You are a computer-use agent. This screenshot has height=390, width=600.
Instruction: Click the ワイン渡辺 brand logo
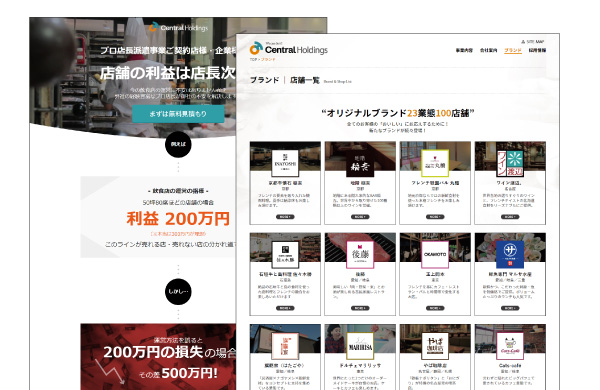tap(510, 163)
